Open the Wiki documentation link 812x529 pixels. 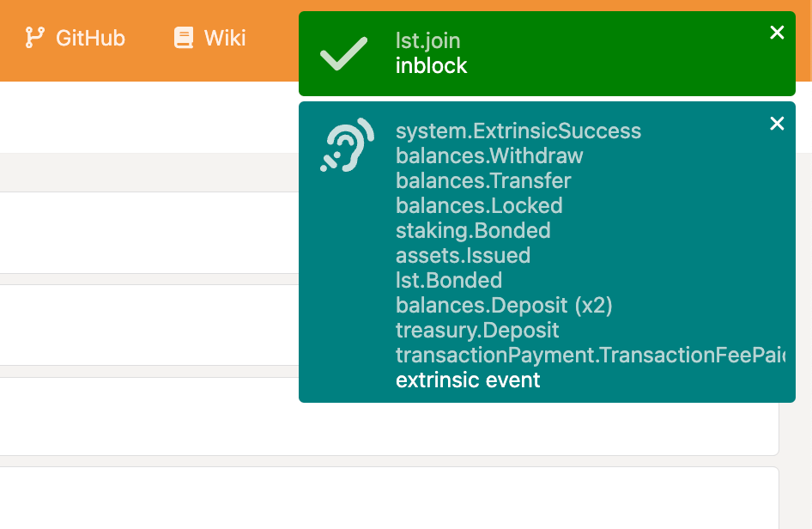pyautogui.click(x=225, y=38)
